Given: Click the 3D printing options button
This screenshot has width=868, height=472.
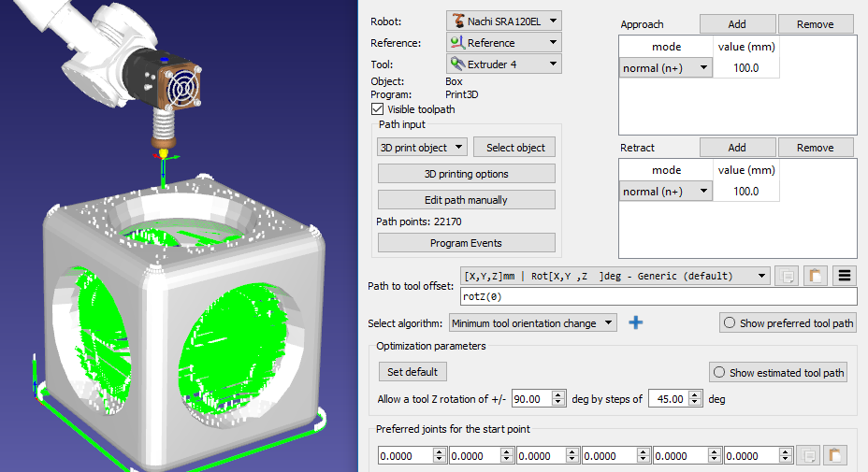Looking at the screenshot, I should click(x=466, y=174).
